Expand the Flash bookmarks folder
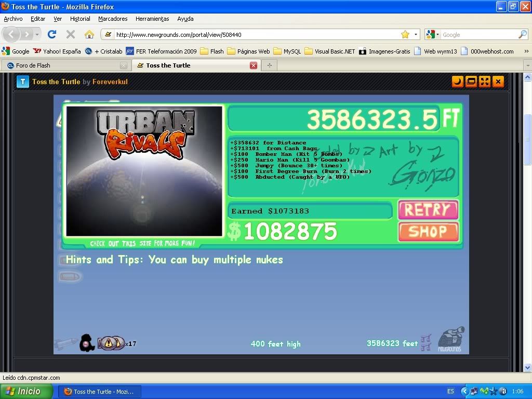Screen dimensions: 532x399 212,51
